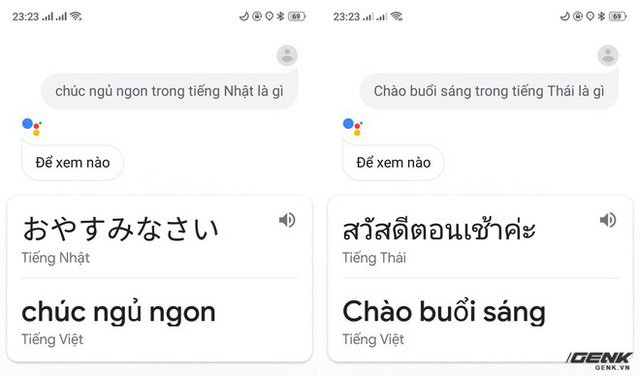
Task: Select the Thai text สวัสดีตอนเช้าค่ะ
Action: point(439,229)
